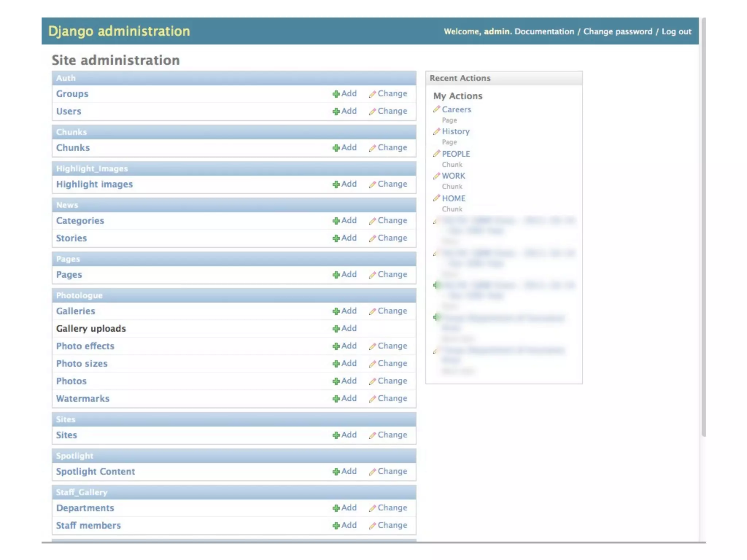This screenshot has width=747, height=560.
Task: Click the Change link for Categories
Action: point(392,221)
